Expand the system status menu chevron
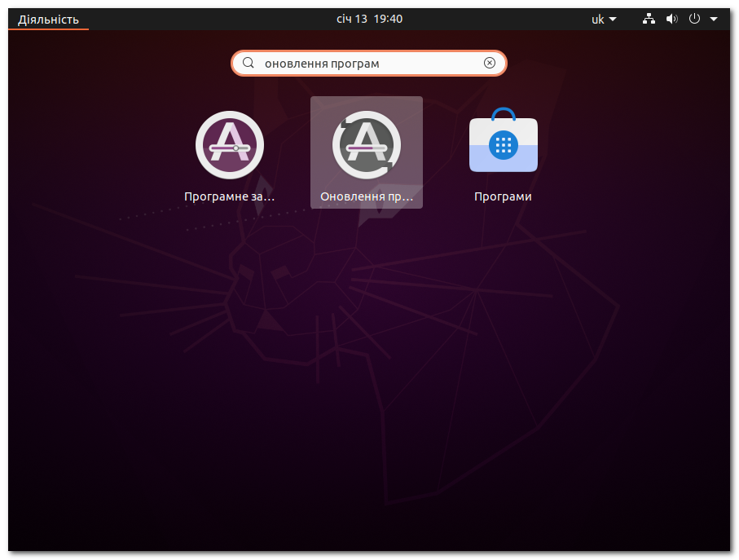 pos(713,18)
